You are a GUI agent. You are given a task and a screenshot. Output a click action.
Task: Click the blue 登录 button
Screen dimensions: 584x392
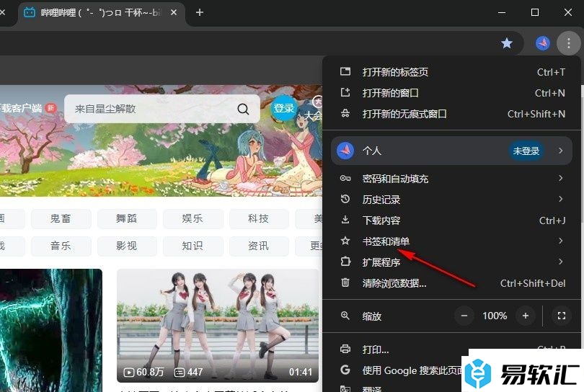(x=284, y=108)
